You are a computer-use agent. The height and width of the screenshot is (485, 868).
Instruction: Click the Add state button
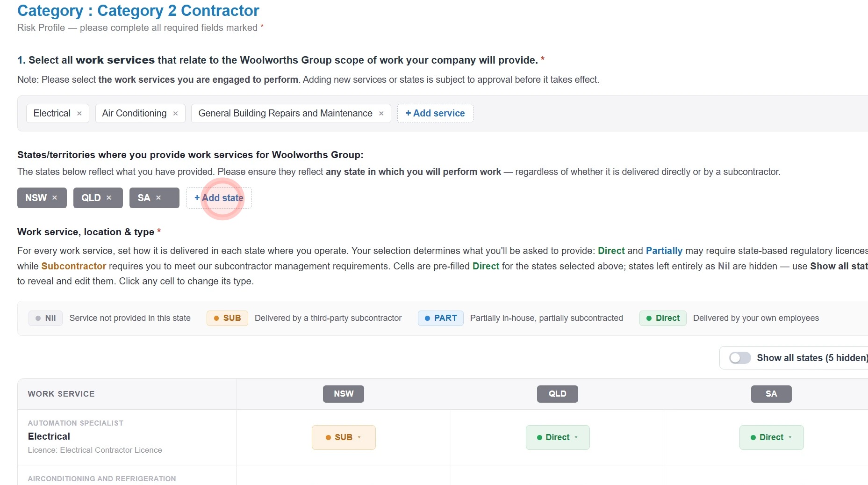click(219, 198)
